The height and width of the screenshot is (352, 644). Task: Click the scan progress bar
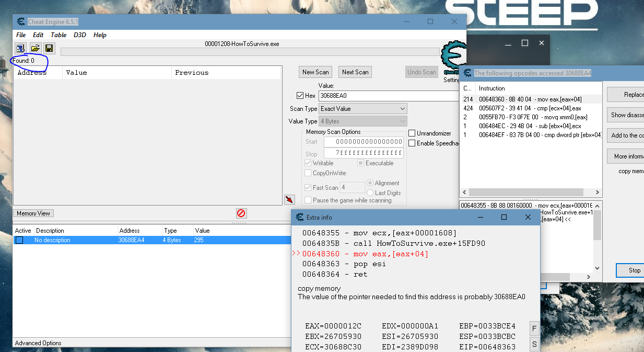coord(251,52)
